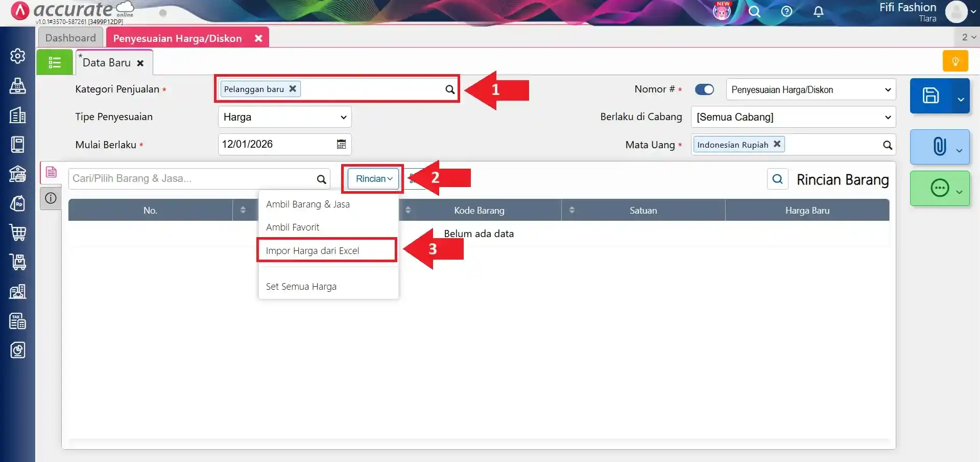Click the paperclip attachment button
Screen dimensions: 980x462
click(x=940, y=146)
